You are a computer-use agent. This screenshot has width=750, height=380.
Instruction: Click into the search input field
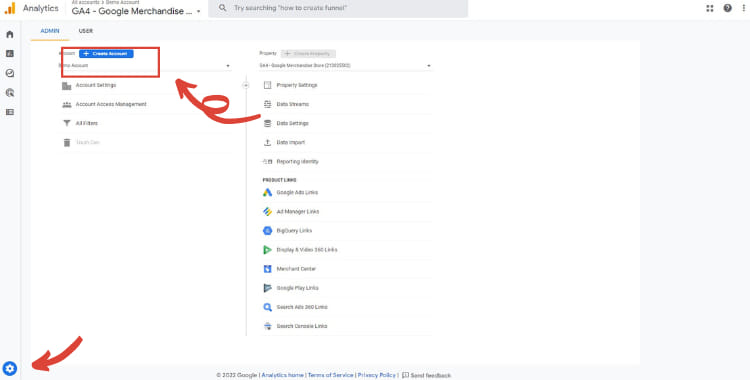pyautogui.click(x=338, y=8)
